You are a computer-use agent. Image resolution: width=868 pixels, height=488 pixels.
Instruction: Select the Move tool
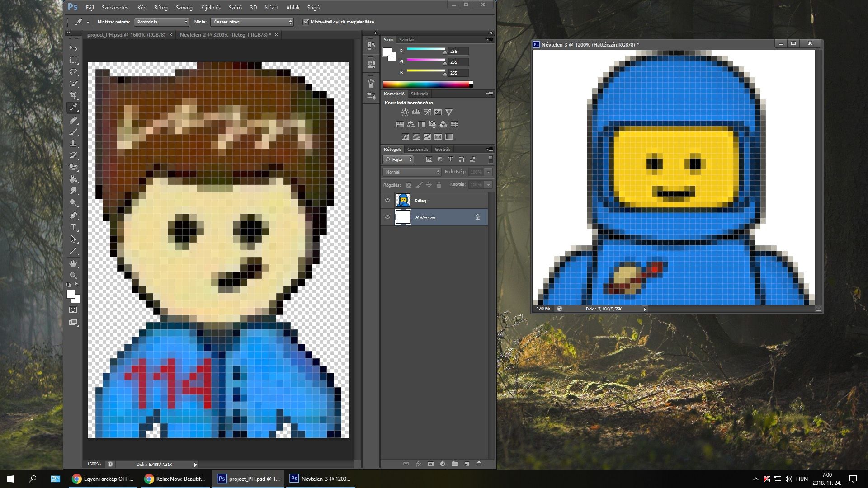[x=73, y=48]
